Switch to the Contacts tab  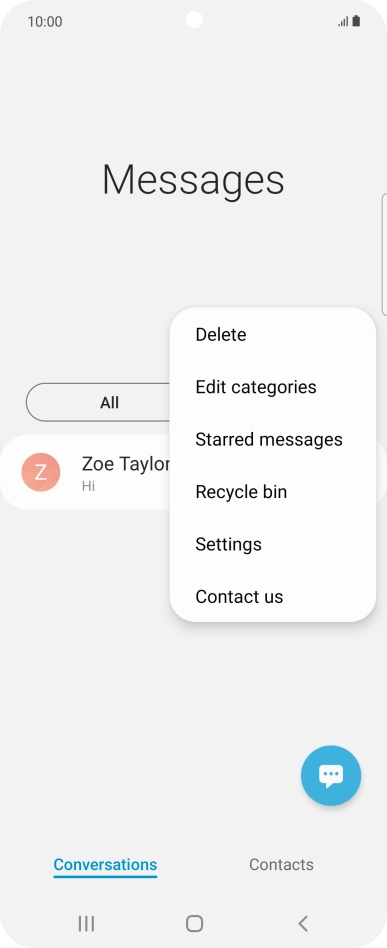click(x=281, y=865)
